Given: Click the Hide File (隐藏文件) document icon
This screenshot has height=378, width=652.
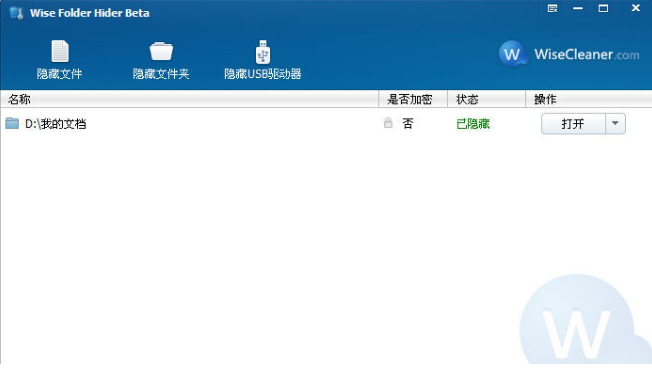Looking at the screenshot, I should pos(60,51).
